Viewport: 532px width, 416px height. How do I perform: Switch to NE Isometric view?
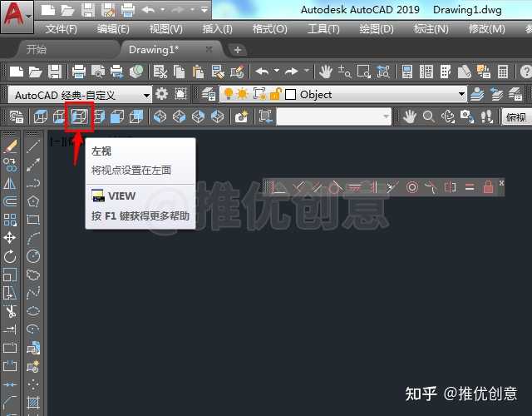(199, 116)
